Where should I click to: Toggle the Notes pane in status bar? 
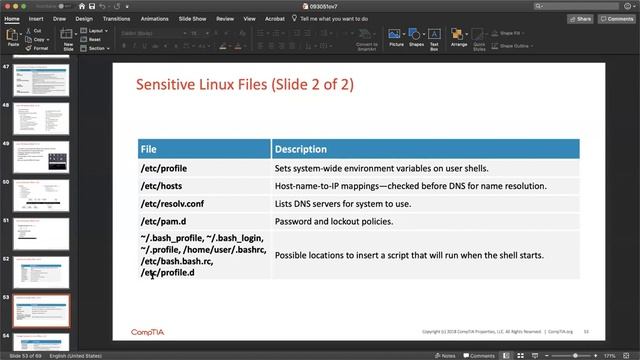(x=445, y=356)
